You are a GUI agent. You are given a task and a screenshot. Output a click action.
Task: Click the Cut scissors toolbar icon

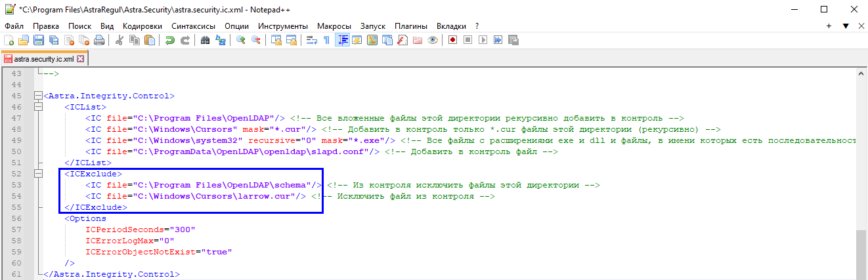pyautogui.click(x=119, y=40)
